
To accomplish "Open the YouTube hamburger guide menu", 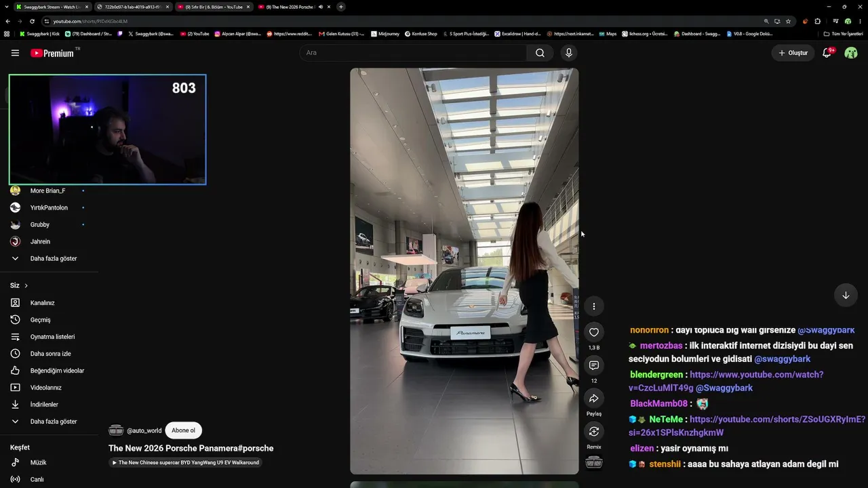I will coord(15,53).
